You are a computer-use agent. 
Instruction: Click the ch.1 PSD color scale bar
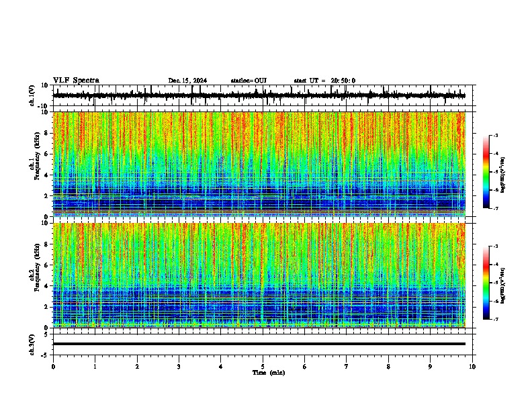[x=486, y=172]
